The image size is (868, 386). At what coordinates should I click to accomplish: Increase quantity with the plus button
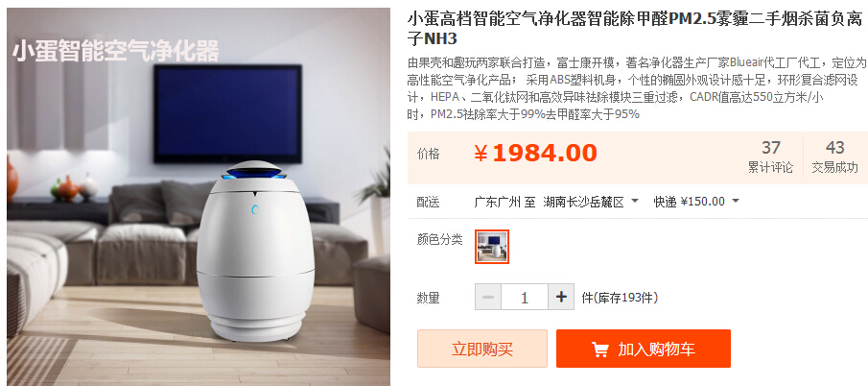coord(561,298)
